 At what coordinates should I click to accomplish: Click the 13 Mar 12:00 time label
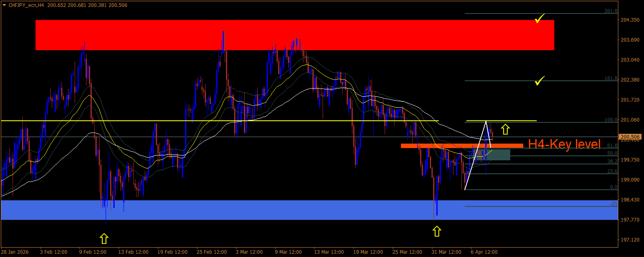[329, 252]
